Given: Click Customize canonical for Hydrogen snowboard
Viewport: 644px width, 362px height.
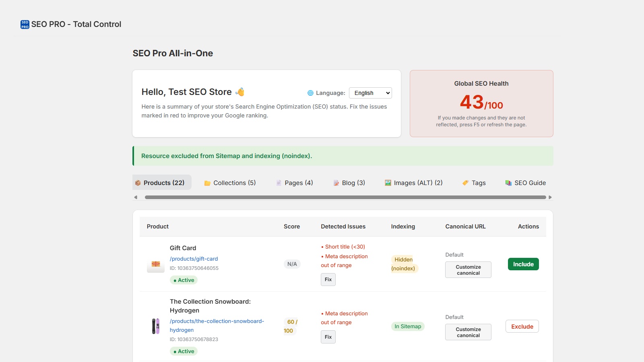Looking at the screenshot, I should click(468, 332).
